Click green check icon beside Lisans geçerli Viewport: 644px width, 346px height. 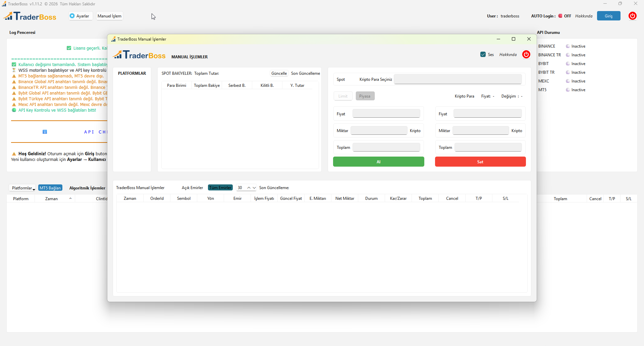69,48
